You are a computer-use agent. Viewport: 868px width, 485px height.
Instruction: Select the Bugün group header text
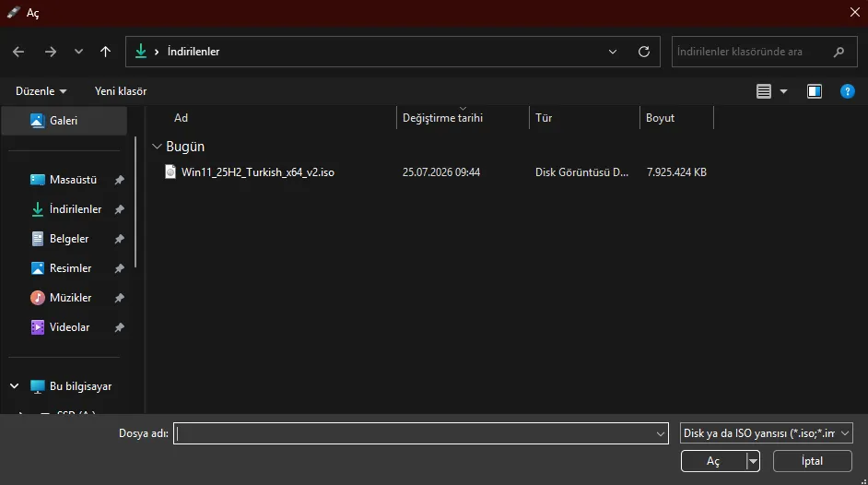click(x=185, y=147)
